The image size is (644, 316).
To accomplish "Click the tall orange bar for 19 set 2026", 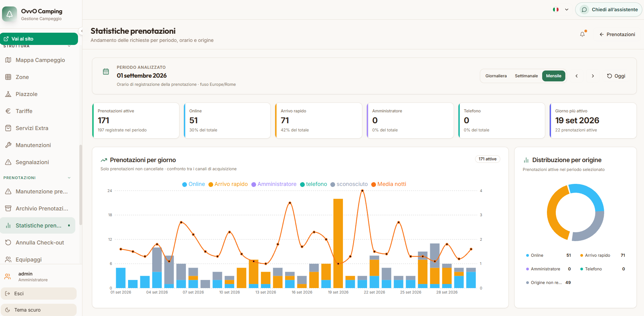I will click(x=338, y=243).
